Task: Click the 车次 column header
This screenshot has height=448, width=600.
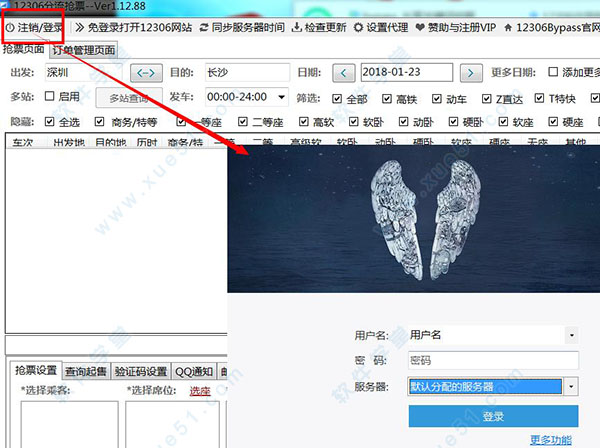Action: (x=23, y=142)
